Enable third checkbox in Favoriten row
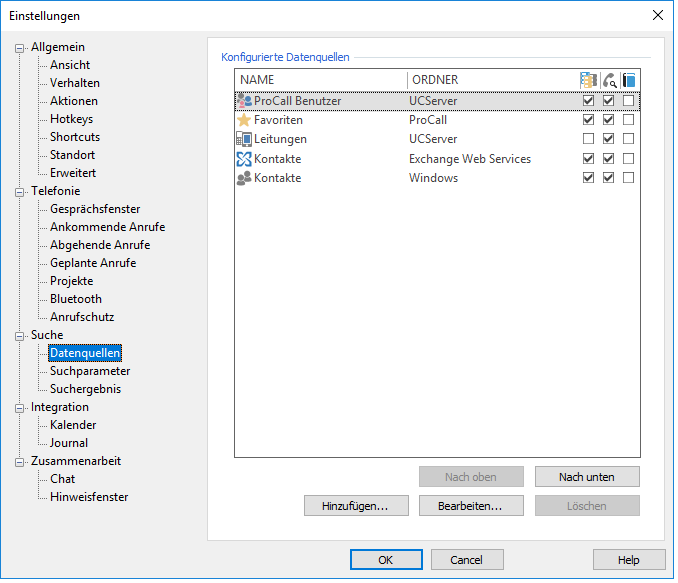The image size is (678, 583). (x=628, y=120)
